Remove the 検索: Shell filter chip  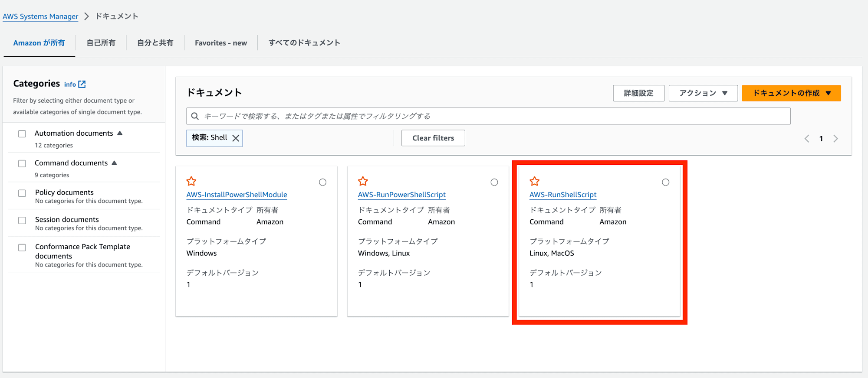tap(236, 138)
